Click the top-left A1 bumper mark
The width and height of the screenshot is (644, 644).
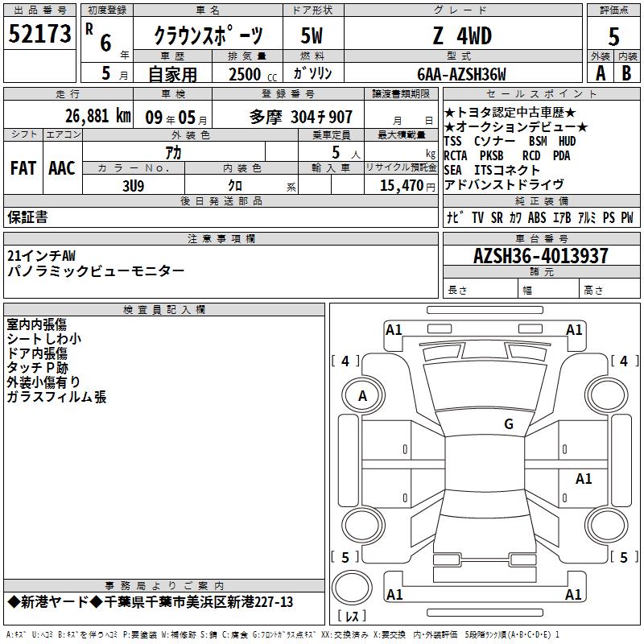tap(394, 329)
